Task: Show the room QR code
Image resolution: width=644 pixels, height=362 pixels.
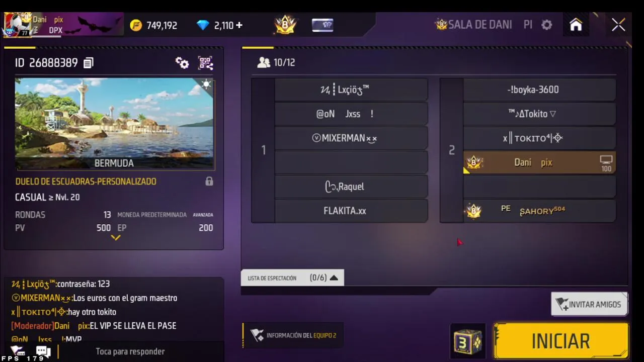Action: pos(205,63)
